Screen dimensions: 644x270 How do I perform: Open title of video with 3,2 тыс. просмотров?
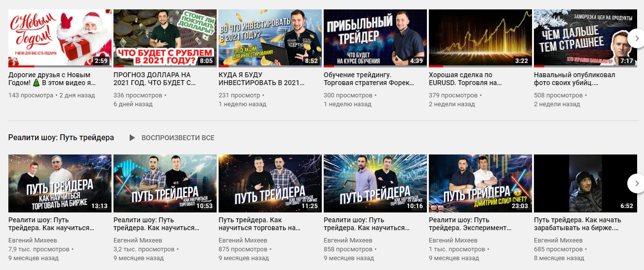point(157,224)
